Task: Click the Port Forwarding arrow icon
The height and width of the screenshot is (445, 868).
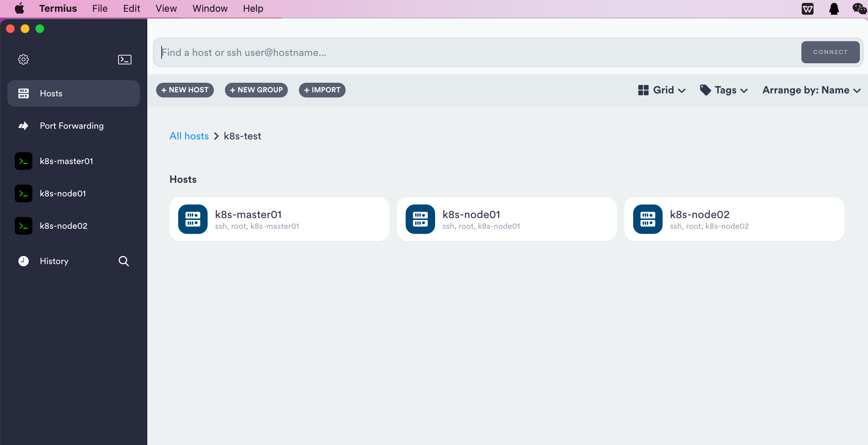Action: (24, 126)
